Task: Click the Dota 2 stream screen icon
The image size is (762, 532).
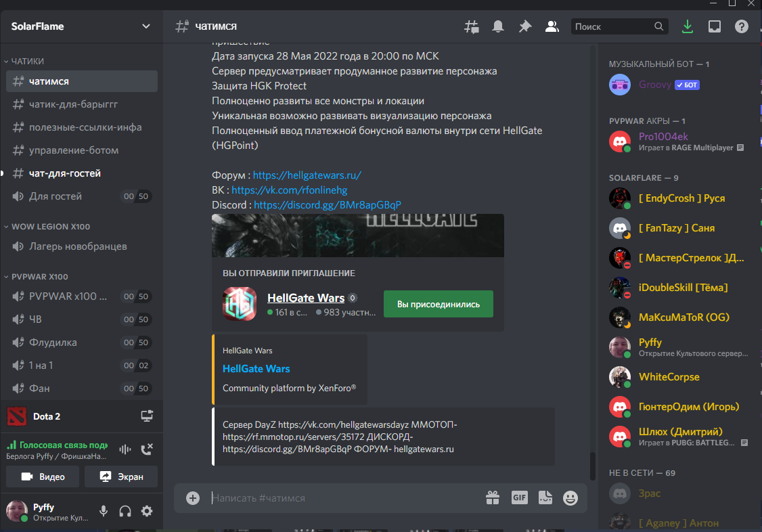Action: [x=147, y=416]
